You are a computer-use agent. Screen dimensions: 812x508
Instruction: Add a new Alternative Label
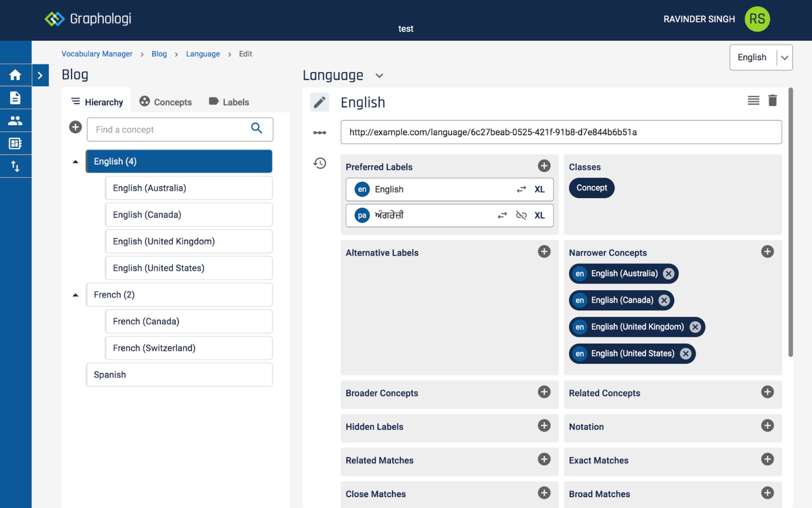point(544,252)
